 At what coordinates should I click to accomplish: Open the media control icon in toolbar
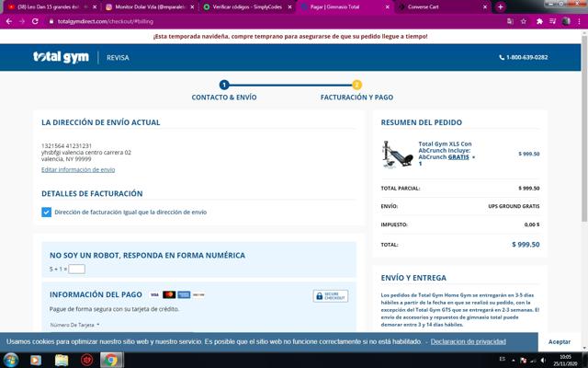[x=553, y=21]
